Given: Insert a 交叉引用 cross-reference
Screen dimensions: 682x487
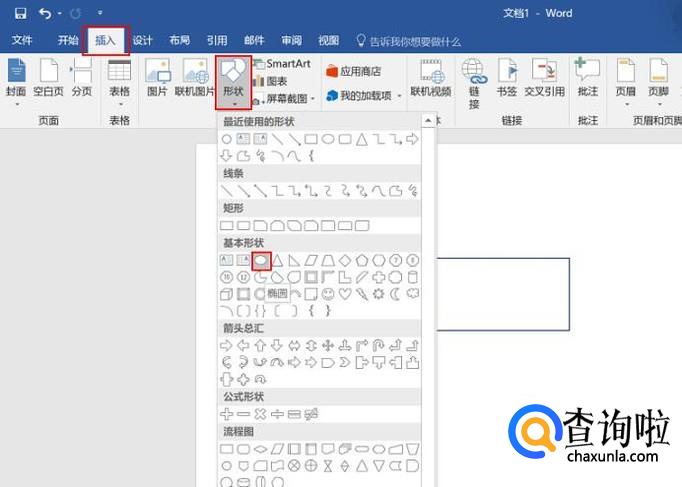Looking at the screenshot, I should (545, 77).
